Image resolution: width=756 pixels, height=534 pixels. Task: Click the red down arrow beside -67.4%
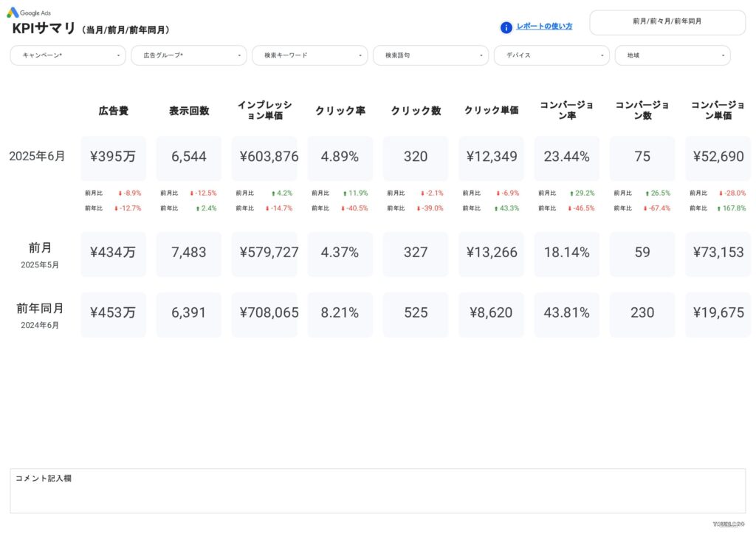click(647, 209)
